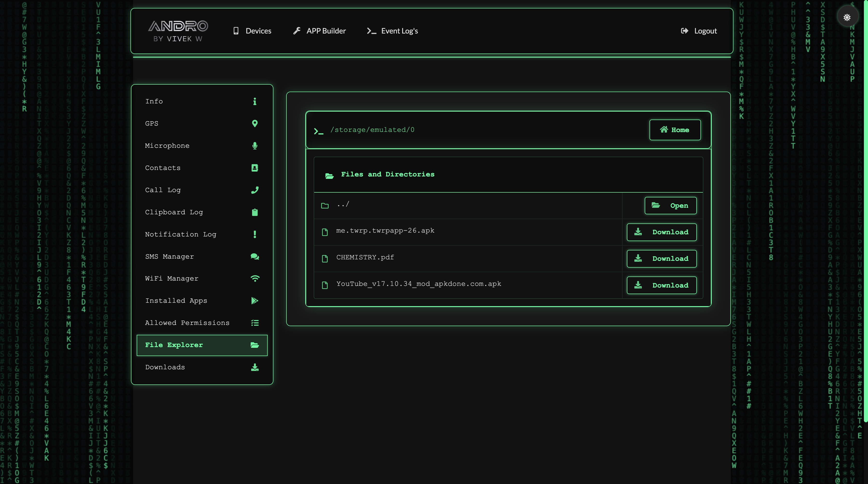Click the Home button
The width and height of the screenshot is (868, 484).
[x=675, y=130]
